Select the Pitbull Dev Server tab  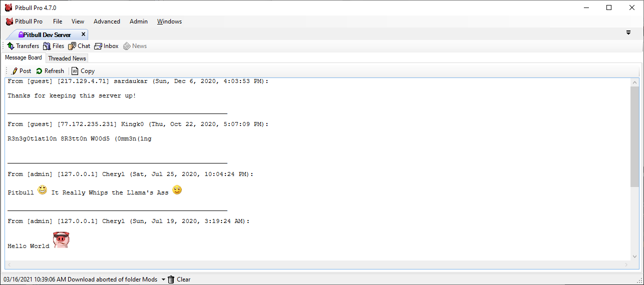click(x=48, y=35)
